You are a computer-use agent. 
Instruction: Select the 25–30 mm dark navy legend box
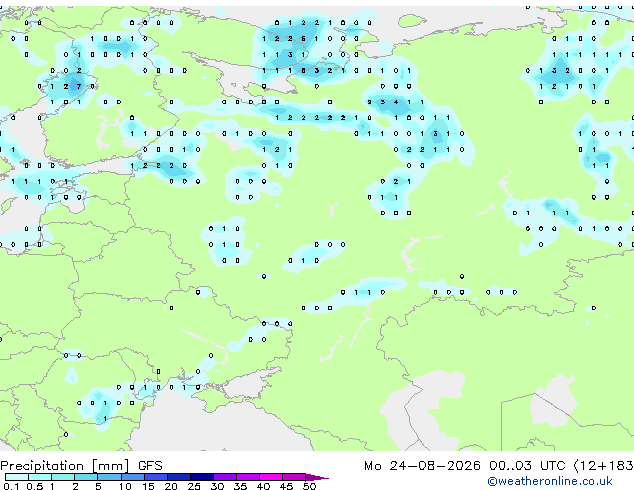click(x=202, y=477)
